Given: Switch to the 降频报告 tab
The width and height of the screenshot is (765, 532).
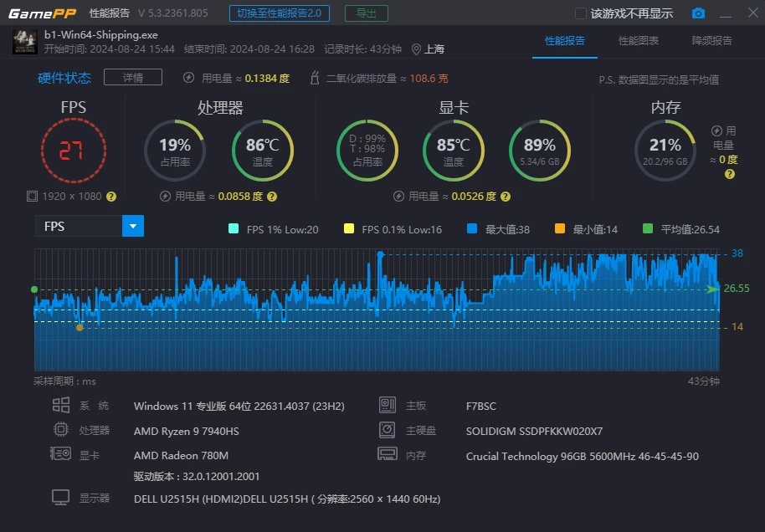Looking at the screenshot, I should pos(711,41).
